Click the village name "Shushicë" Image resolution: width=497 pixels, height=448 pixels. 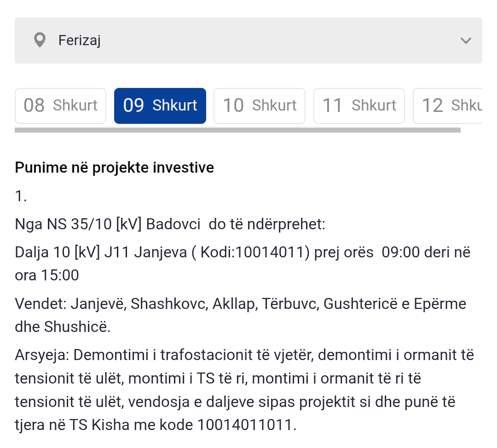(x=77, y=326)
